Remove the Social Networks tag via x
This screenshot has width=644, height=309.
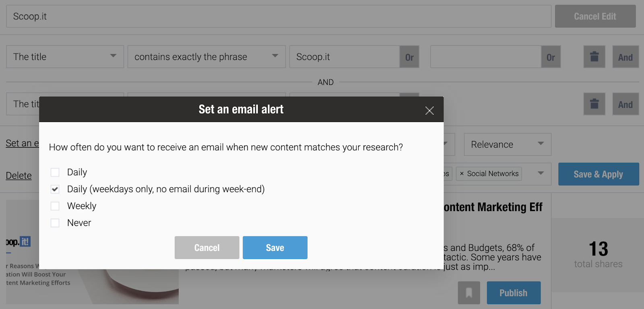pos(462,174)
